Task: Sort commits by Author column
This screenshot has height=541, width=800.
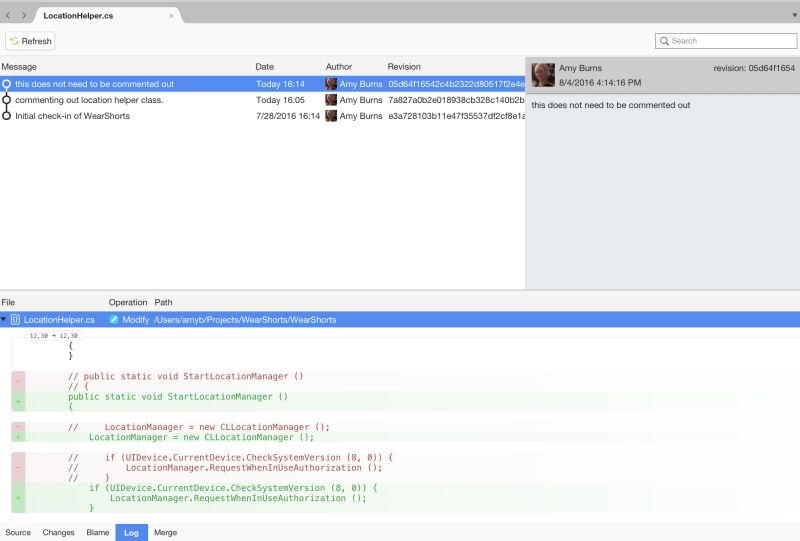Action: tap(339, 67)
